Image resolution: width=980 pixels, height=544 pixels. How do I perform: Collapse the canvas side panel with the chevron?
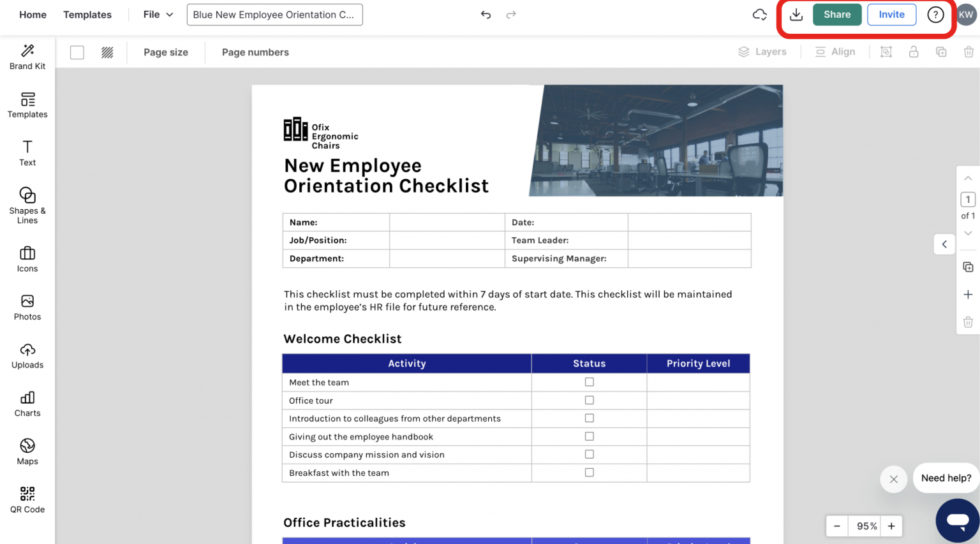[944, 244]
